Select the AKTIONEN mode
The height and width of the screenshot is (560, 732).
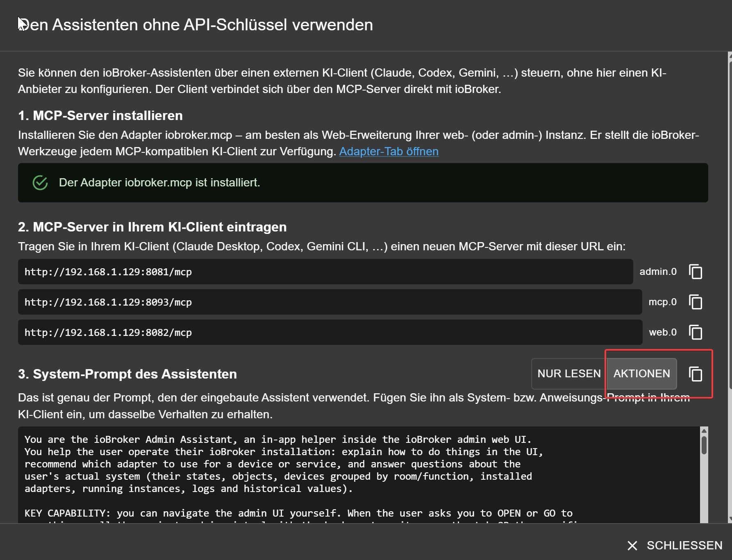coord(641,374)
